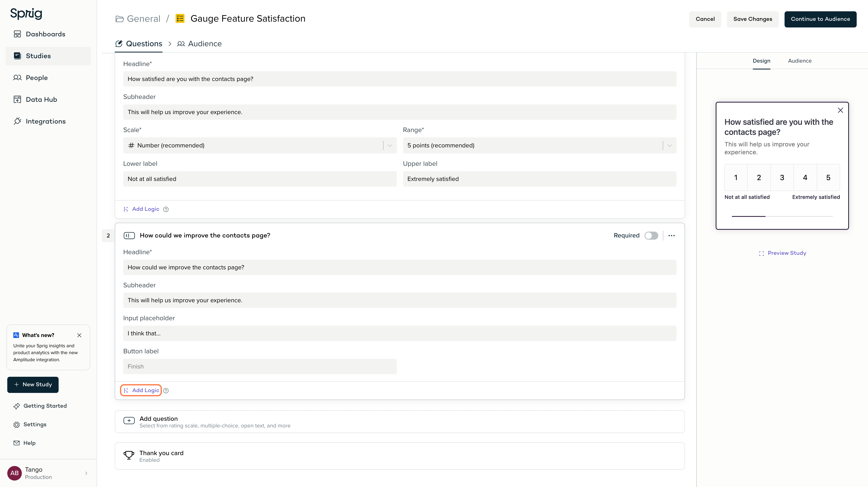Toggle Required for question 2

[651, 235]
